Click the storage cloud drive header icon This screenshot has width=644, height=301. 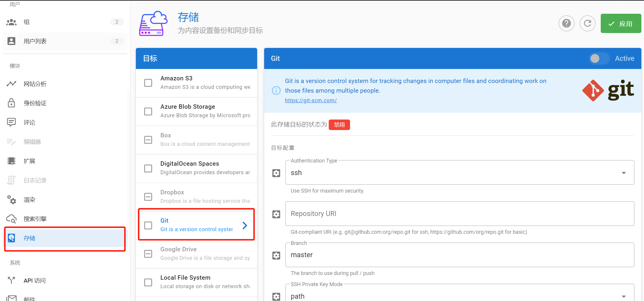coord(153,23)
